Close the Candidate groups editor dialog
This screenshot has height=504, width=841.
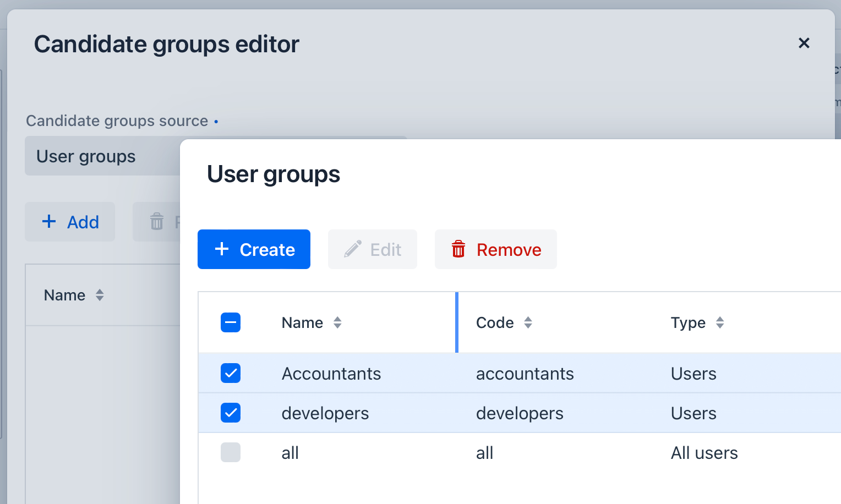[804, 43]
